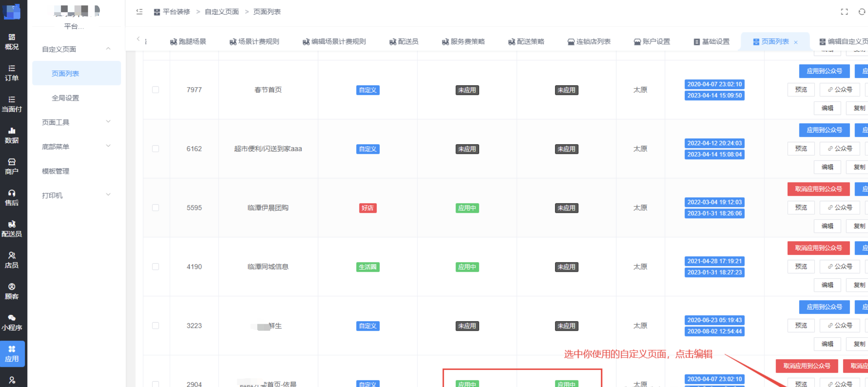
Task: Click 应用到公众号 for row 7977
Action: (x=824, y=71)
